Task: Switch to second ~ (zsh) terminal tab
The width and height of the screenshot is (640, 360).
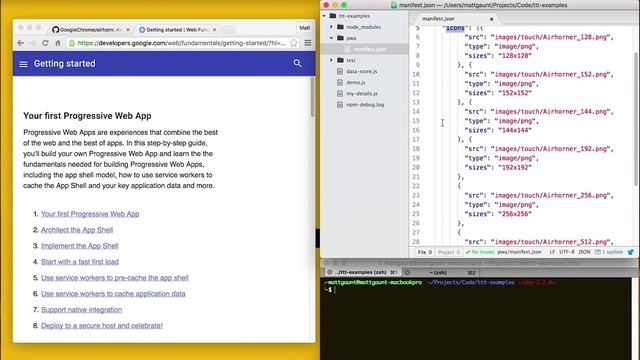Action: click(x=441, y=272)
